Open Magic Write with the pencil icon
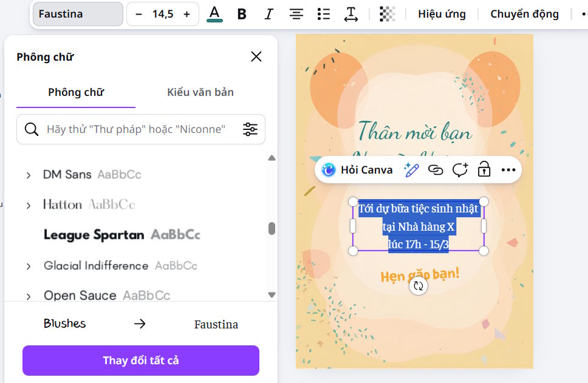The image size is (588, 383). point(411,170)
